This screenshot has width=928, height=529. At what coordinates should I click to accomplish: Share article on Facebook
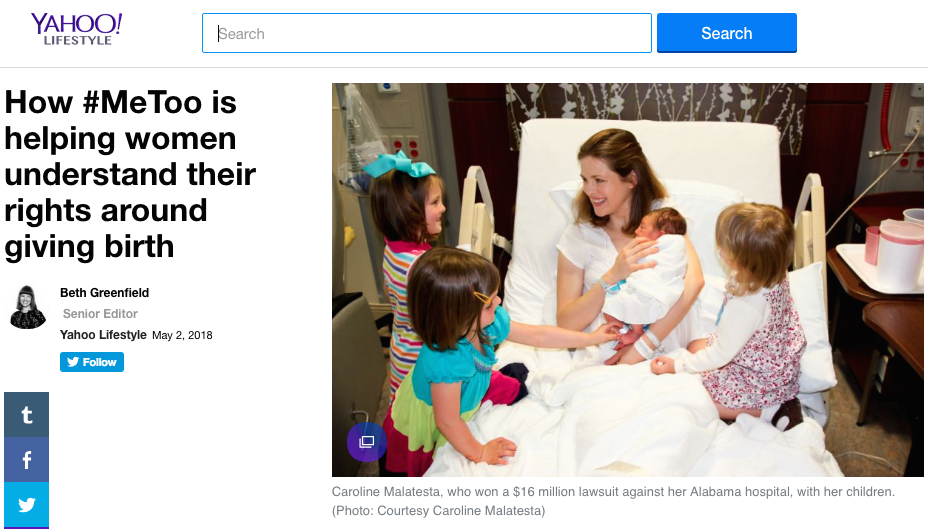27,460
